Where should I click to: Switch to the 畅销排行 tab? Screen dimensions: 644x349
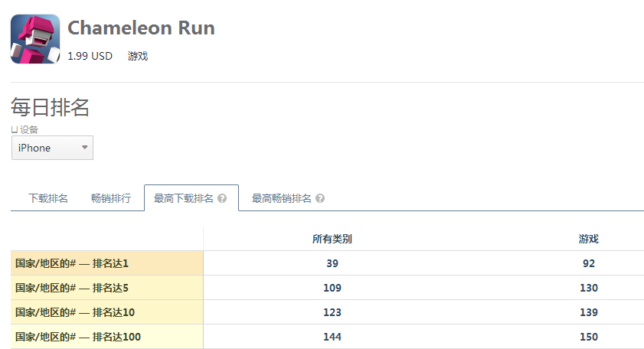click(x=111, y=199)
